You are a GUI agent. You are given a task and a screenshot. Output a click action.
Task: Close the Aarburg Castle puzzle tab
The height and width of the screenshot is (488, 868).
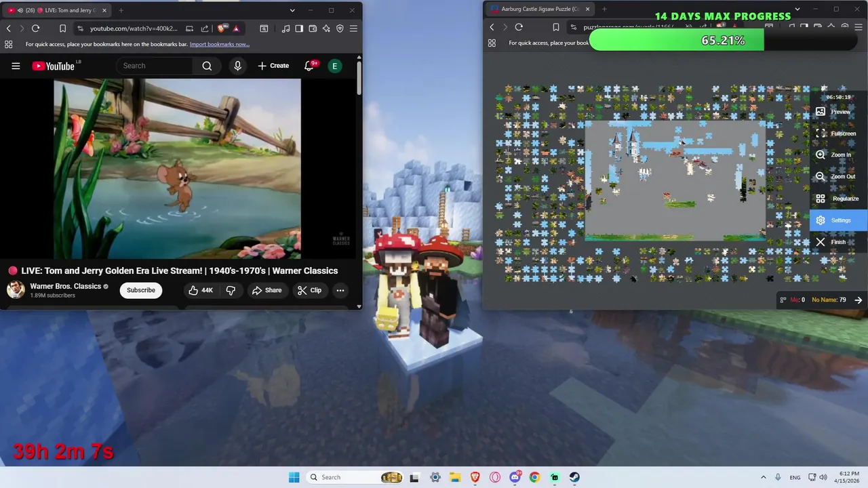(587, 9)
